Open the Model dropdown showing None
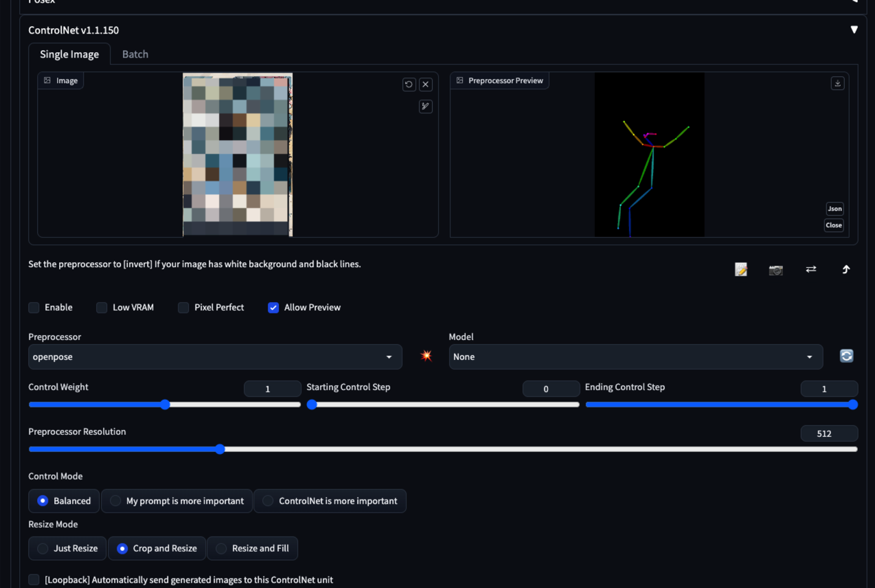This screenshot has height=588, width=875. click(x=635, y=357)
